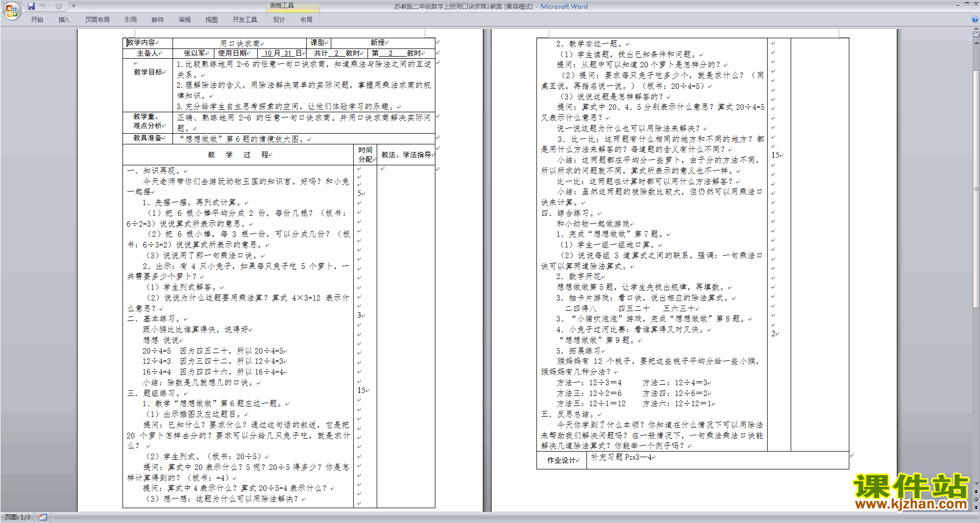The image size is (980, 523).
Task: Click the page count 页面: 1/3 in status bar
Action: click(x=17, y=517)
